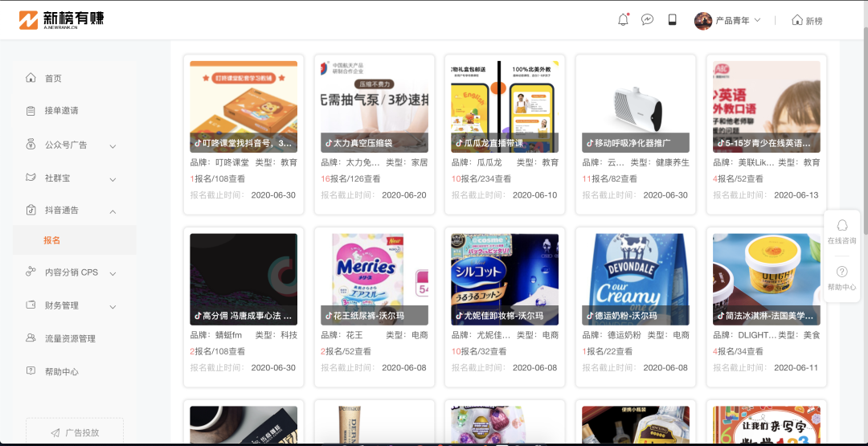Click the 新榜 home icon in header
The width and height of the screenshot is (868, 446).
point(797,20)
